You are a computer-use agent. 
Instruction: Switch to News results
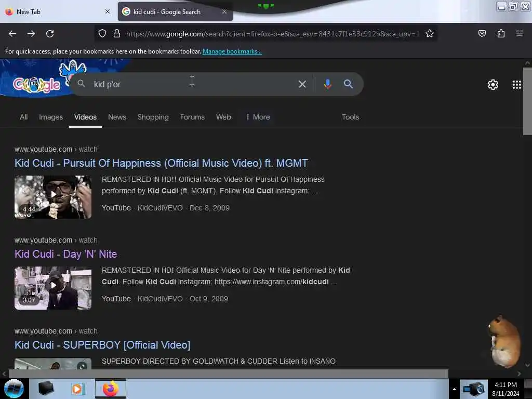tap(117, 117)
